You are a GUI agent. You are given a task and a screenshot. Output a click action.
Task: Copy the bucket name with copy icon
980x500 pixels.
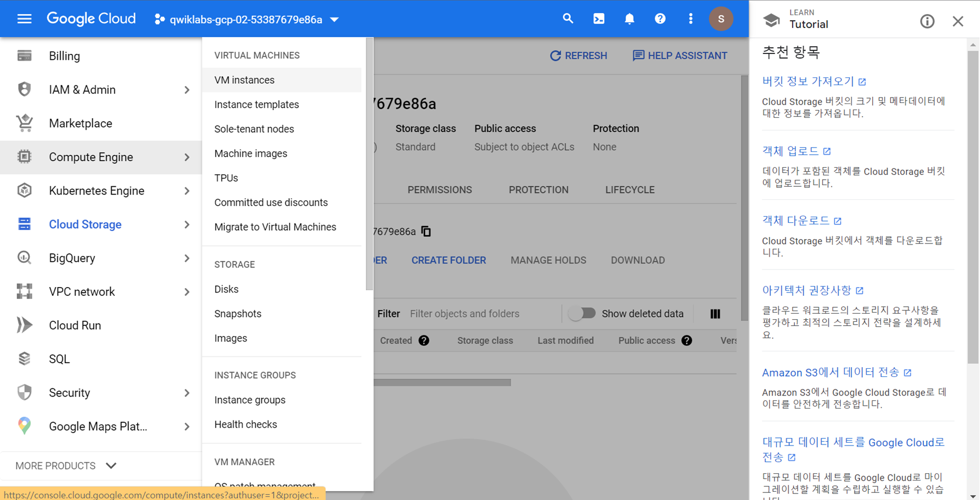pyautogui.click(x=426, y=231)
